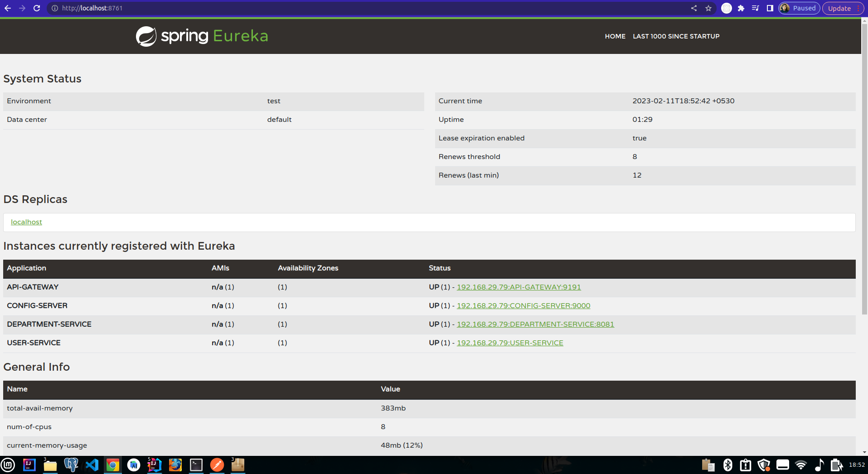Toggle the Chrome side panel icon

[770, 8]
